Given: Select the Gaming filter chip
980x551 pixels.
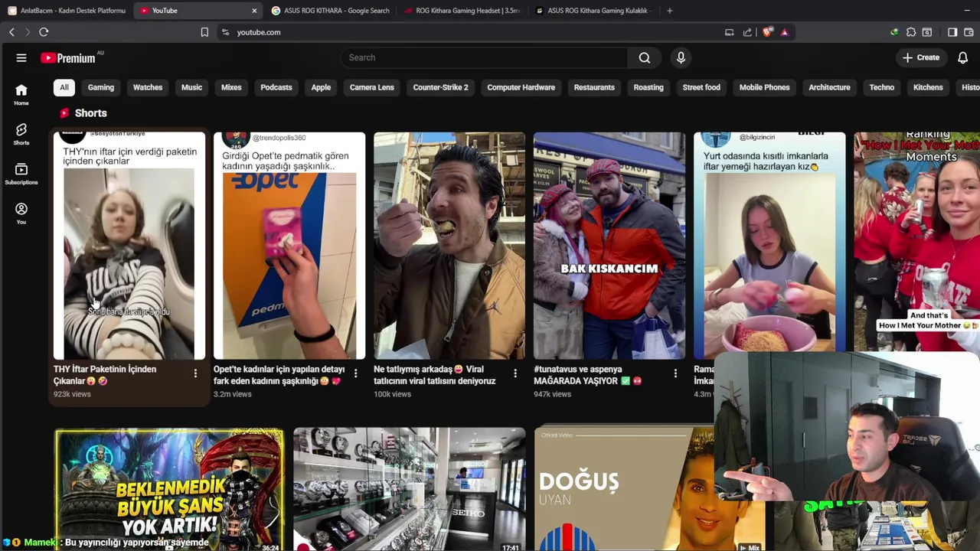Looking at the screenshot, I should [101, 87].
